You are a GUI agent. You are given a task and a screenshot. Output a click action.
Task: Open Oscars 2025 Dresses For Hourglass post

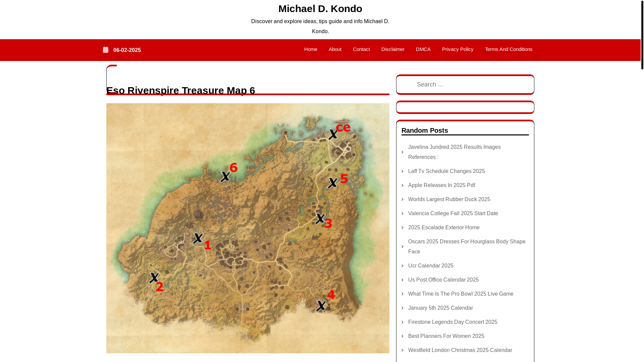[x=467, y=247]
